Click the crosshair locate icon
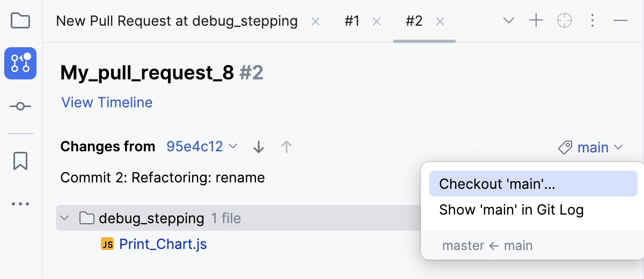The height and width of the screenshot is (279, 644). click(565, 21)
